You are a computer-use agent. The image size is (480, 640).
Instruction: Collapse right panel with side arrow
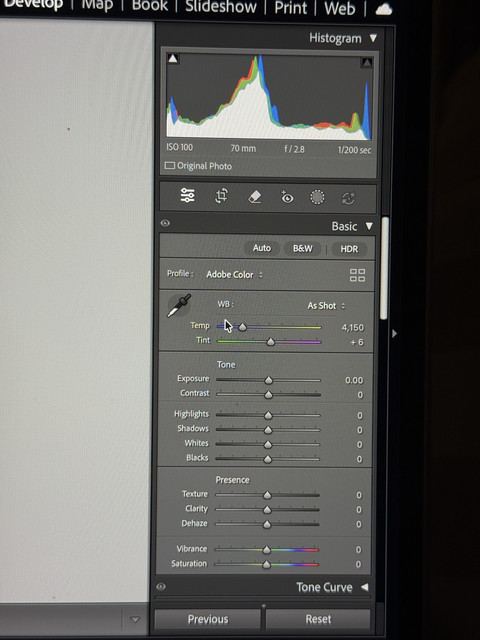point(394,333)
